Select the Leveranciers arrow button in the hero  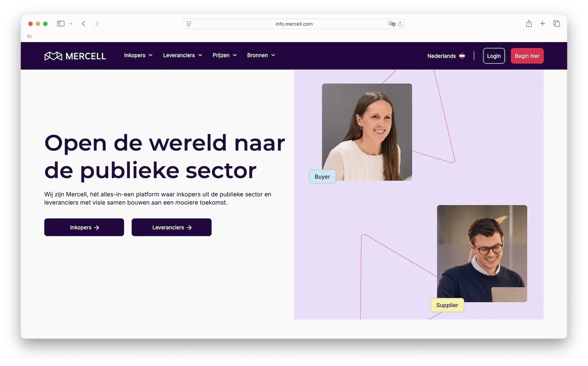[x=171, y=227]
